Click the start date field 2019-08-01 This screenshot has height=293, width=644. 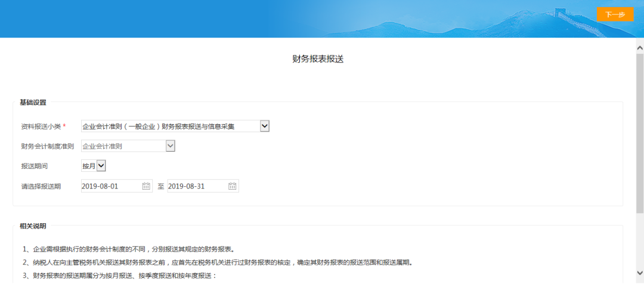[117, 186]
